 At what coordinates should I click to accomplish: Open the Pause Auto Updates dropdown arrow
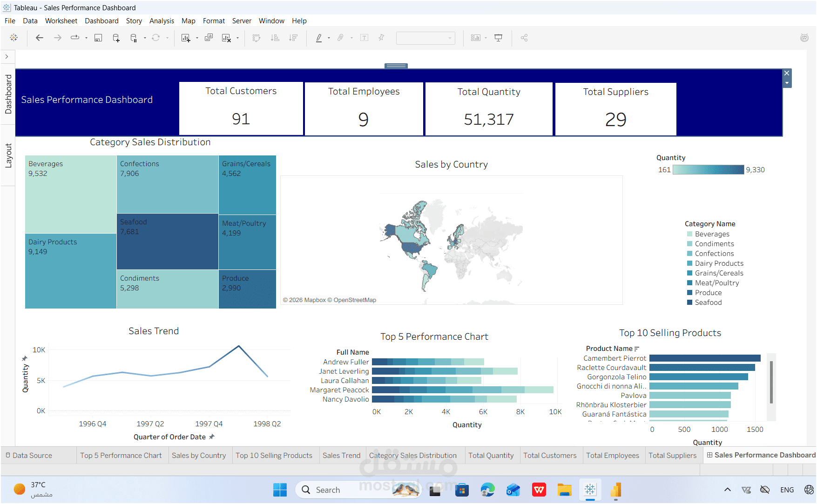click(145, 38)
